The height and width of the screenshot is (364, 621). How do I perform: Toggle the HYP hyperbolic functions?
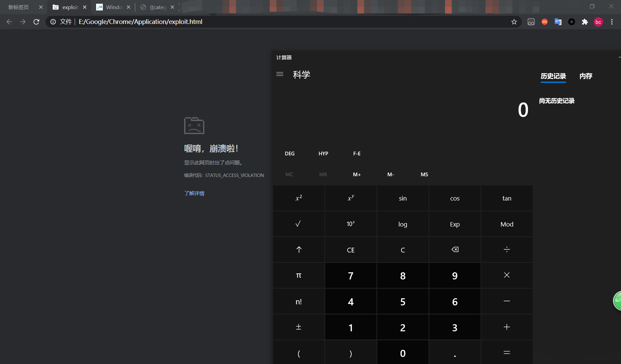[323, 154]
